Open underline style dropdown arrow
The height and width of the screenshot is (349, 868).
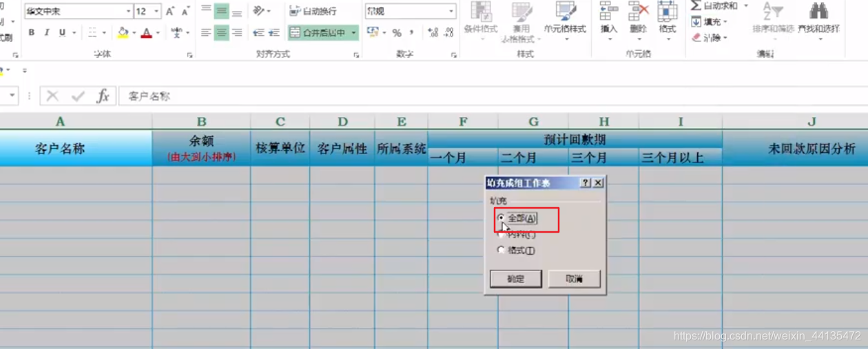(73, 32)
